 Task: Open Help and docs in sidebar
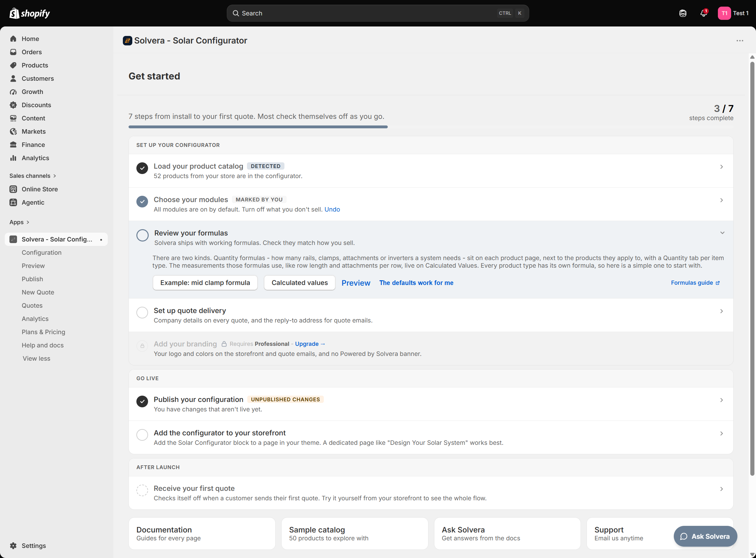pyautogui.click(x=43, y=346)
